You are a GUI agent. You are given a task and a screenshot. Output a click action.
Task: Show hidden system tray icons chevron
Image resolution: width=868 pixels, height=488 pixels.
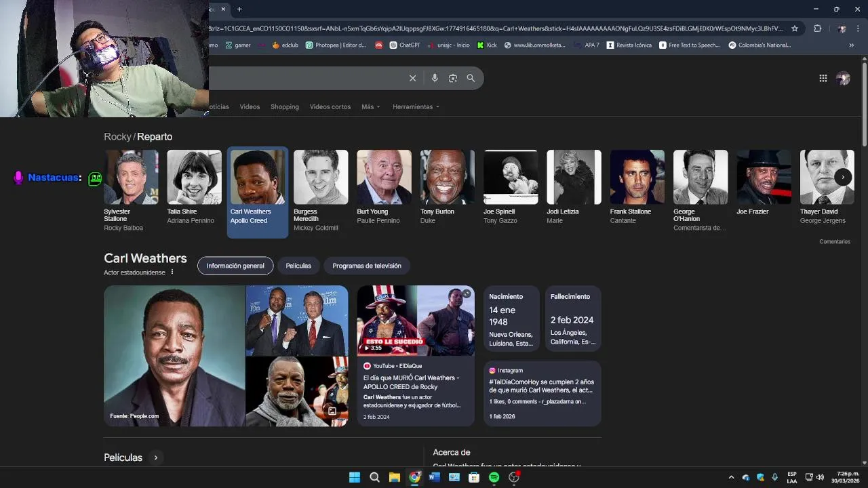(x=731, y=477)
